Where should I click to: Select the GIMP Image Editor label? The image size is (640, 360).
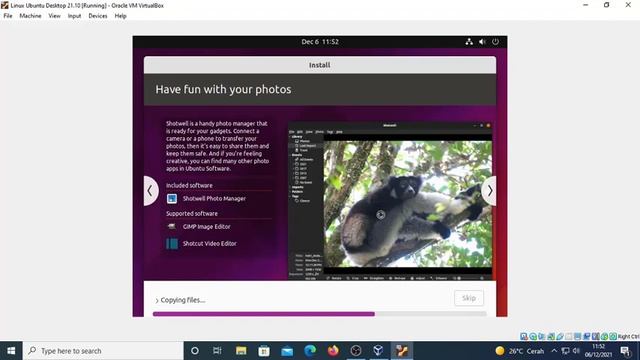click(207, 227)
